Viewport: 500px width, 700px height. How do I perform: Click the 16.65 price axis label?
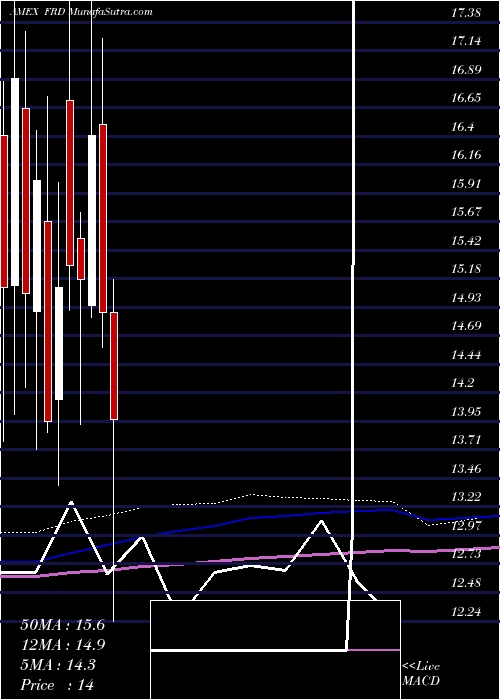466,98
